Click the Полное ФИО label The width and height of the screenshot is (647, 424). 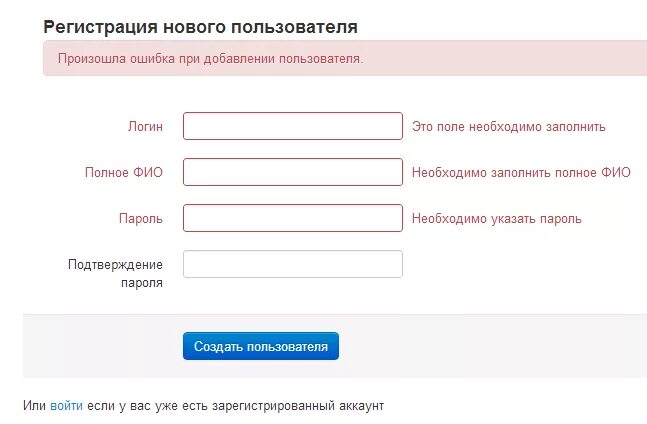pyautogui.click(x=124, y=172)
